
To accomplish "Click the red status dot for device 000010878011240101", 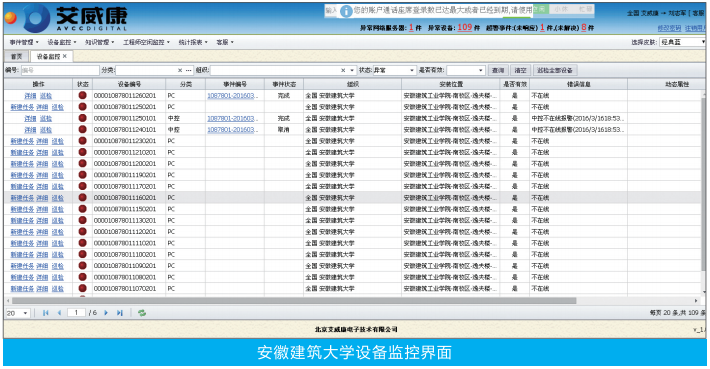I will (x=82, y=129).
